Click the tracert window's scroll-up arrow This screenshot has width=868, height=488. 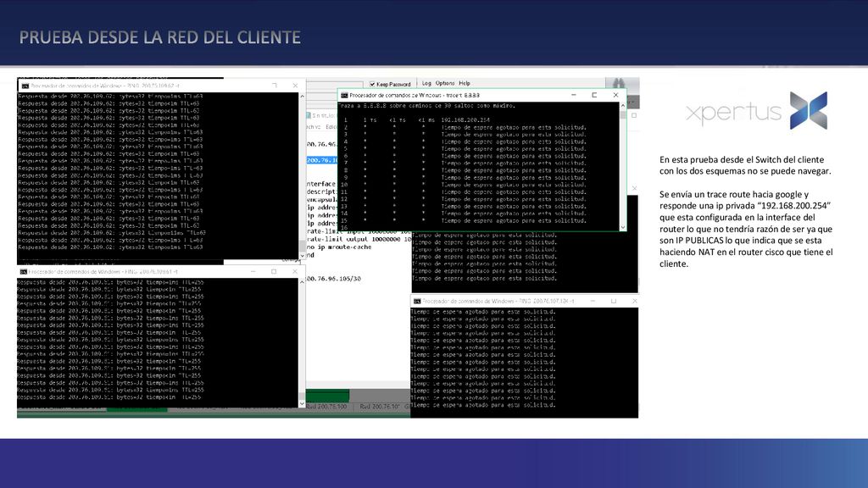point(623,105)
